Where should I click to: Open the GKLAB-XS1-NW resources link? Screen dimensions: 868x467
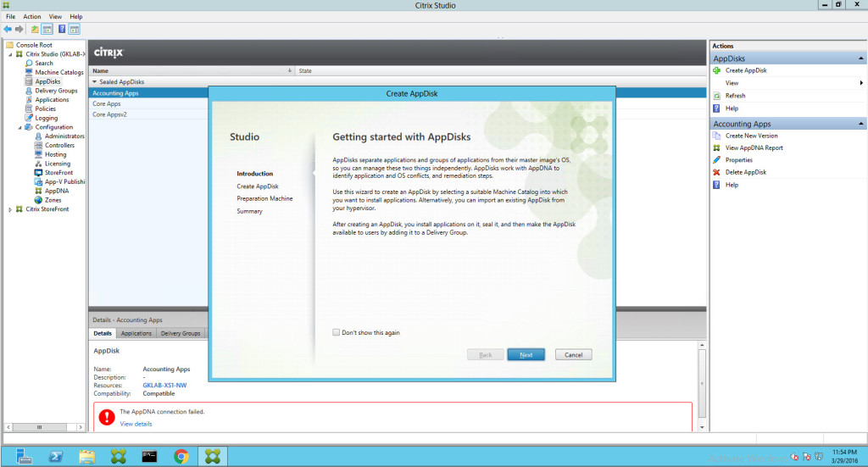click(164, 385)
